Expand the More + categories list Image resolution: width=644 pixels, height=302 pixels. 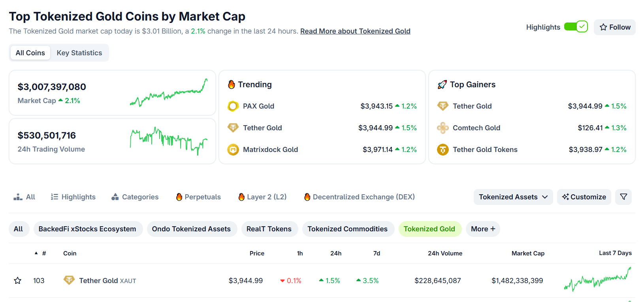(x=483, y=229)
